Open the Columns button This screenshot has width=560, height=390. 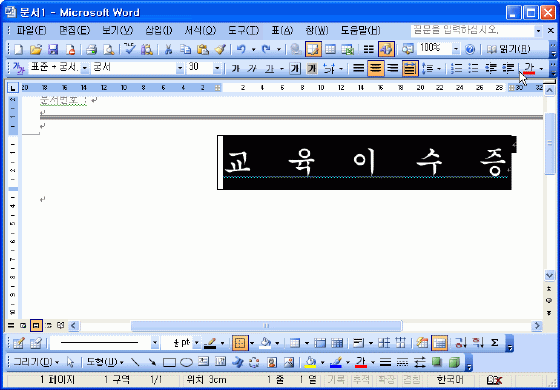point(369,49)
